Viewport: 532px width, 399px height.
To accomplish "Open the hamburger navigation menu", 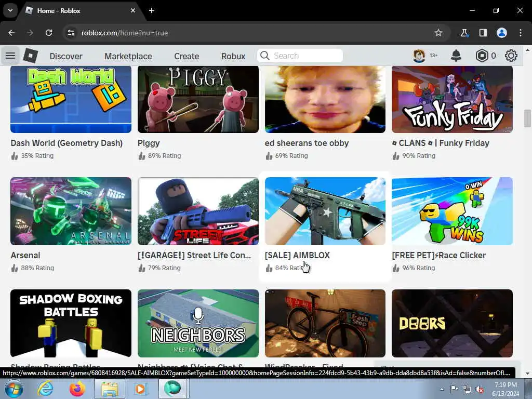I will coord(10,55).
